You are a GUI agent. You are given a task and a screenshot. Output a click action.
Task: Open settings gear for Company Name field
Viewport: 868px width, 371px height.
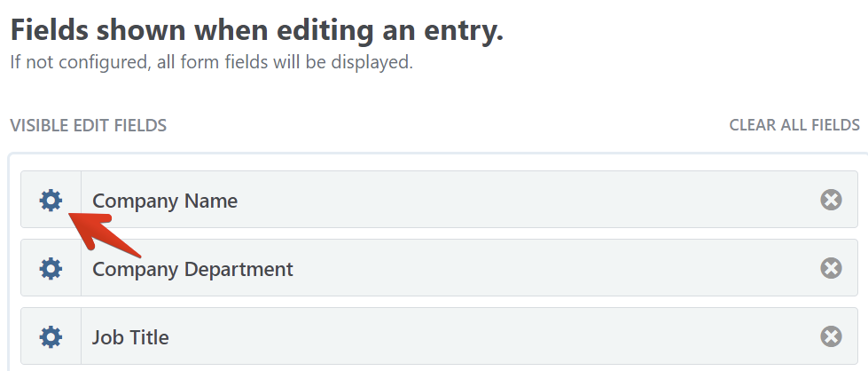tap(51, 201)
